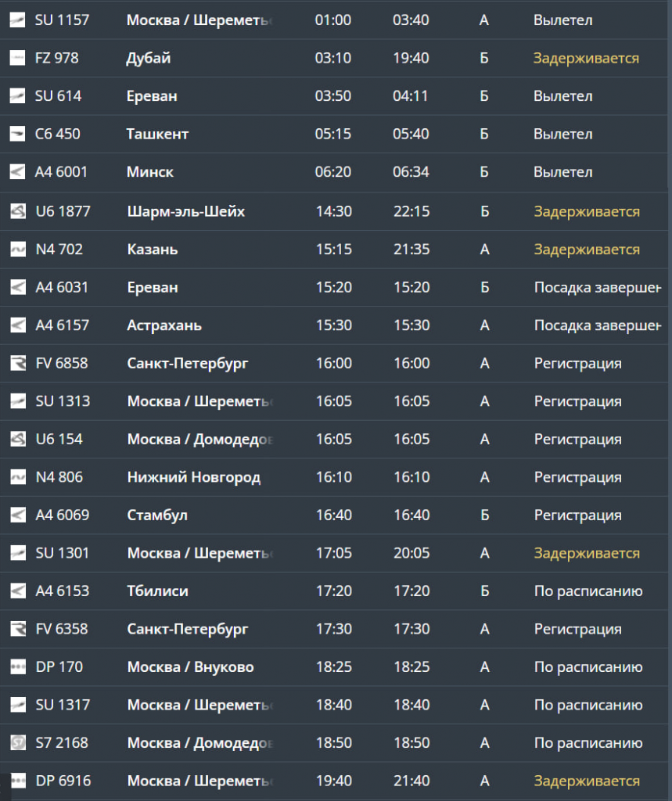Click Регистрация status for FV 6358
The height and width of the screenshot is (801, 672).
pyautogui.click(x=577, y=629)
